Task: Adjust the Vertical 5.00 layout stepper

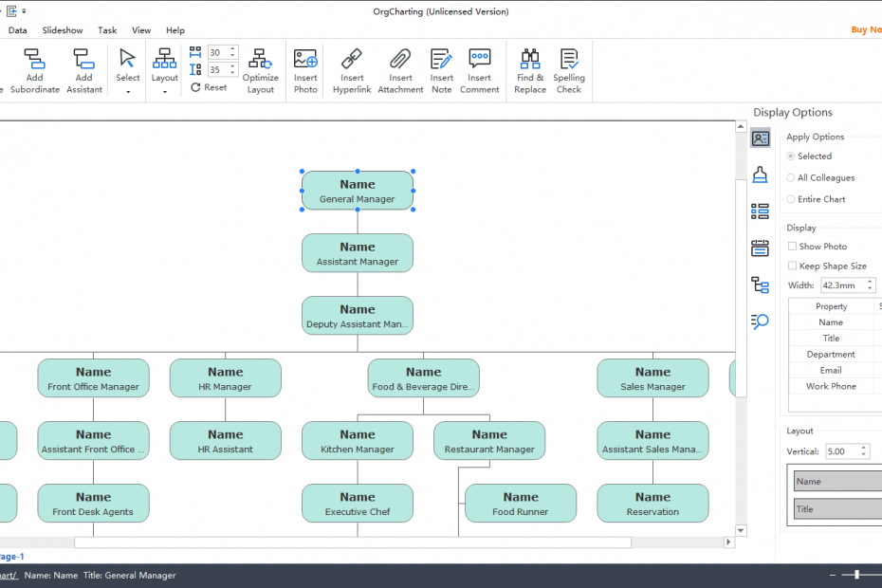Action: pyautogui.click(x=863, y=451)
